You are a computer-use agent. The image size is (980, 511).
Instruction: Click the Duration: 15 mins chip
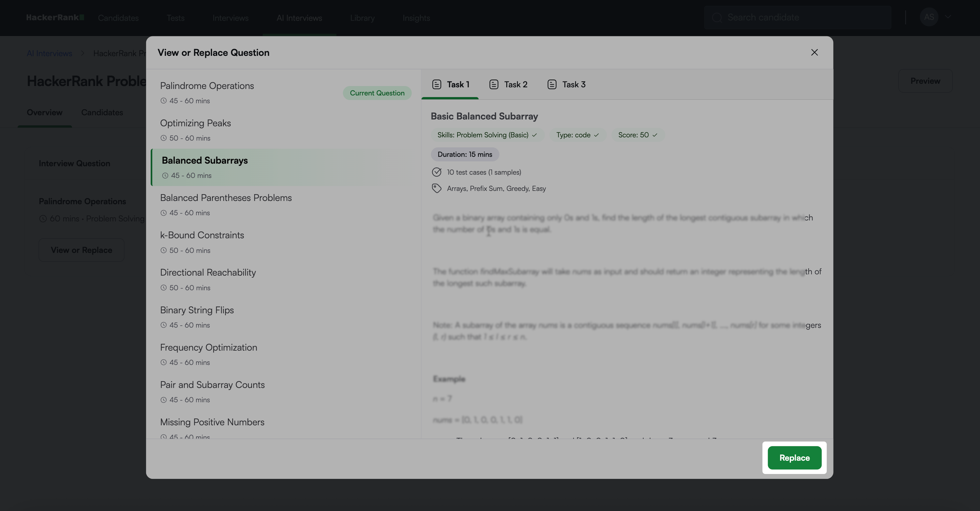(x=465, y=155)
